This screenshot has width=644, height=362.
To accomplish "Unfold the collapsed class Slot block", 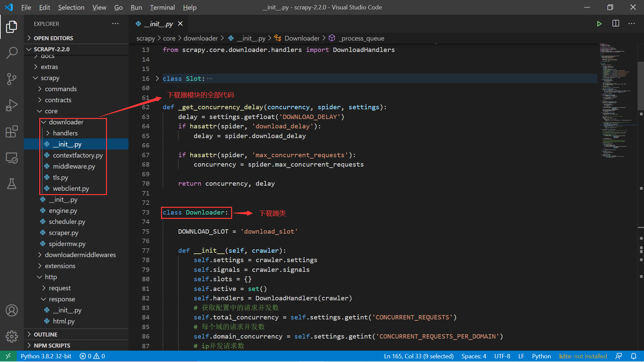I will click(157, 78).
